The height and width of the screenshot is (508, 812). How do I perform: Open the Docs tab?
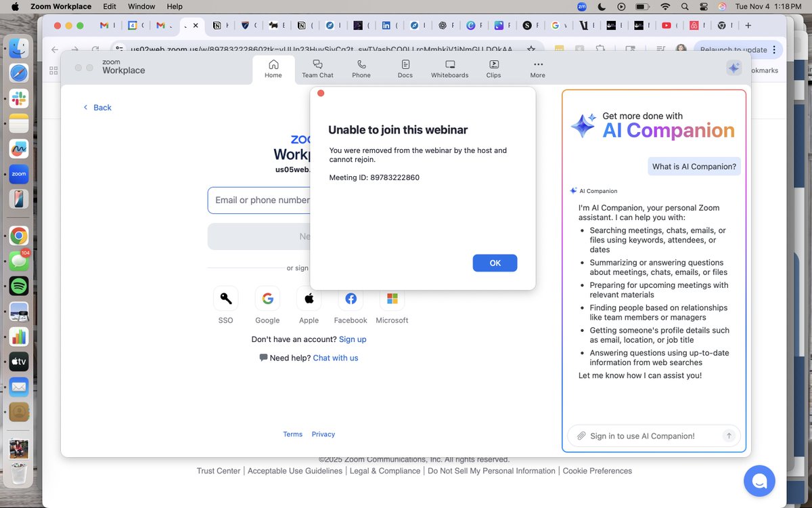(405, 69)
